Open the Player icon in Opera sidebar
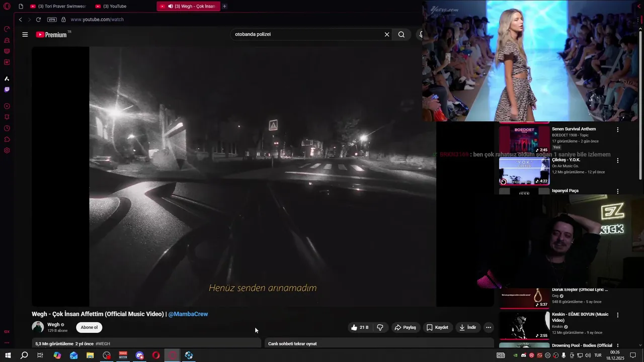 pos(7,106)
